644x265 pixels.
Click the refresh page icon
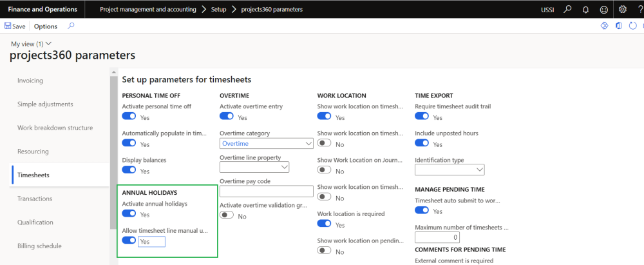632,26
